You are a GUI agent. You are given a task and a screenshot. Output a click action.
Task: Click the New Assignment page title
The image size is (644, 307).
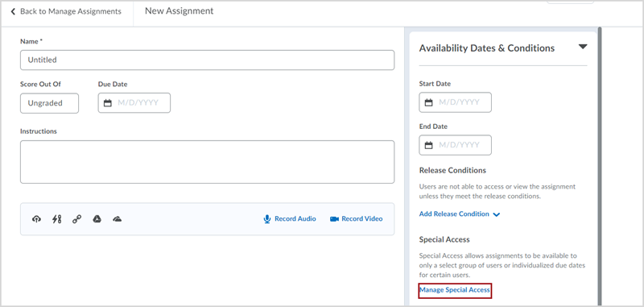179,11
